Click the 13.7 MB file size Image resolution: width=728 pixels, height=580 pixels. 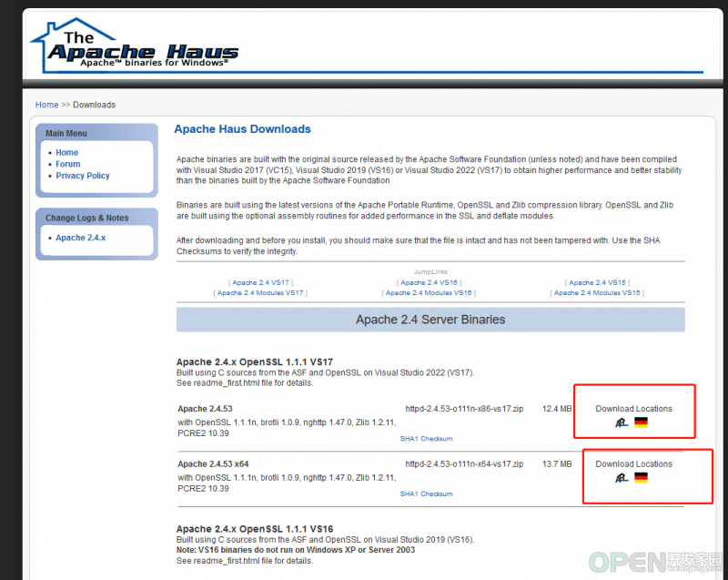point(557,463)
